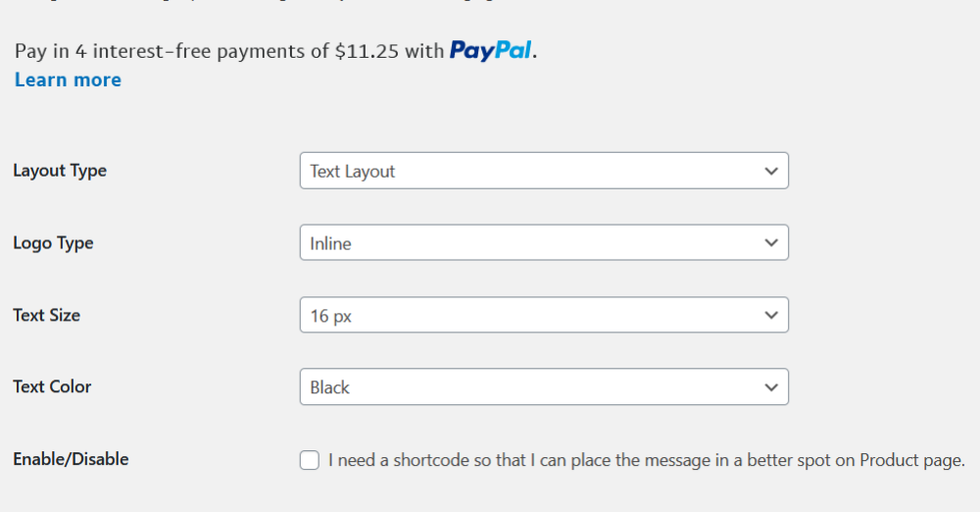Open the Text Color dropdown showing Black

[x=544, y=387]
